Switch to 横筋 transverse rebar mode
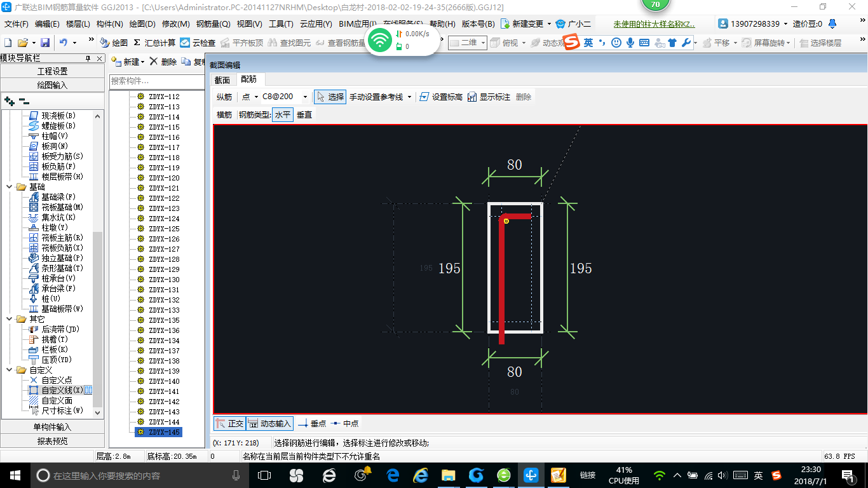The width and height of the screenshot is (868, 488). [x=224, y=115]
